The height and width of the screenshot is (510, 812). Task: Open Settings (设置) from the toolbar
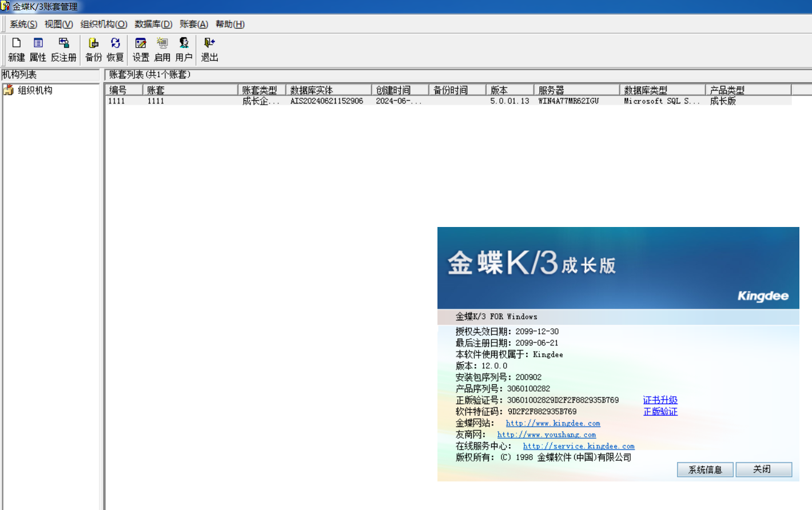click(141, 49)
